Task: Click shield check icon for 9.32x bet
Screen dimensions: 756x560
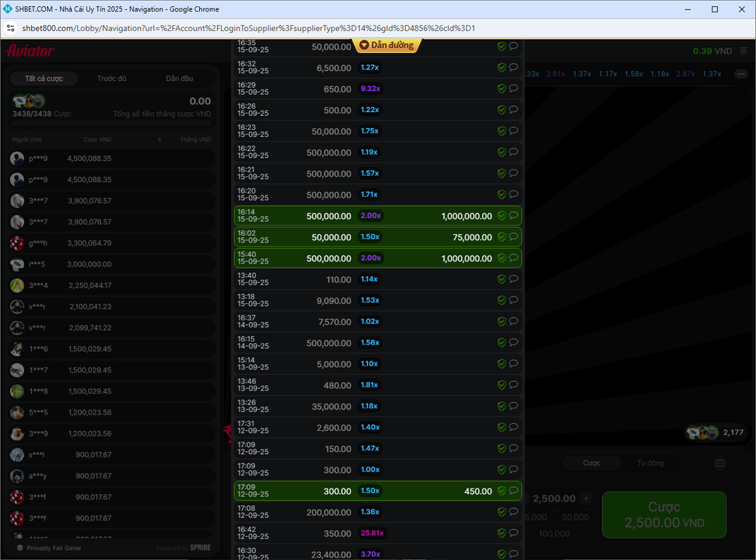Action: click(x=502, y=89)
